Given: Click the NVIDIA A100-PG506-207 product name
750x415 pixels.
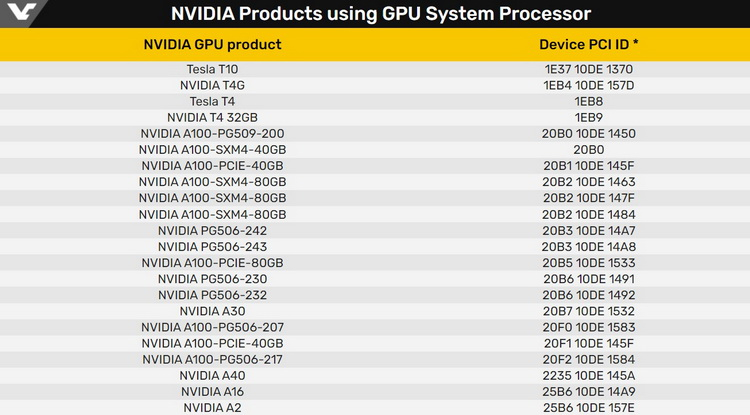Looking at the screenshot, I should coord(213,327).
